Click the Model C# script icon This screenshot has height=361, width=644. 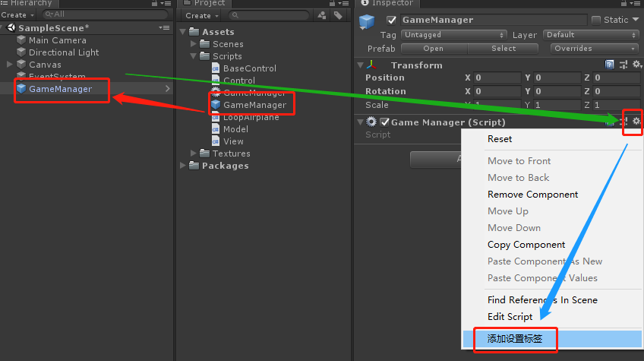(216, 129)
